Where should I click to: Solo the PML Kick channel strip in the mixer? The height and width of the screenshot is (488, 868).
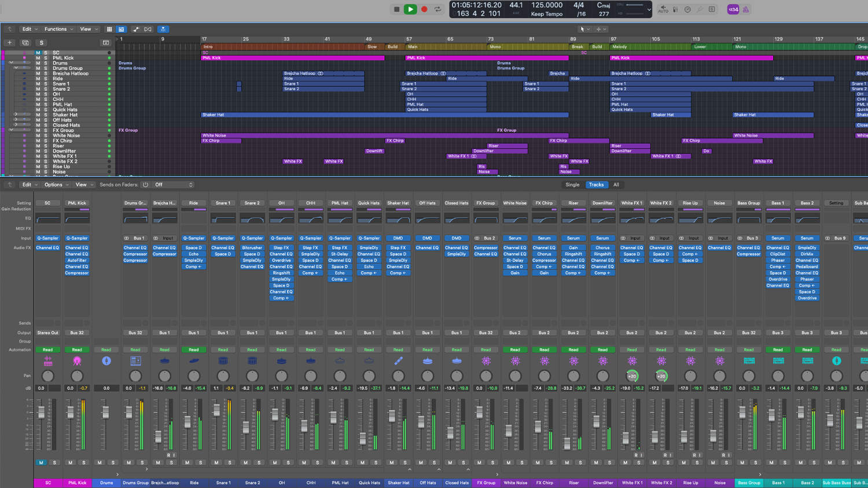click(84, 463)
